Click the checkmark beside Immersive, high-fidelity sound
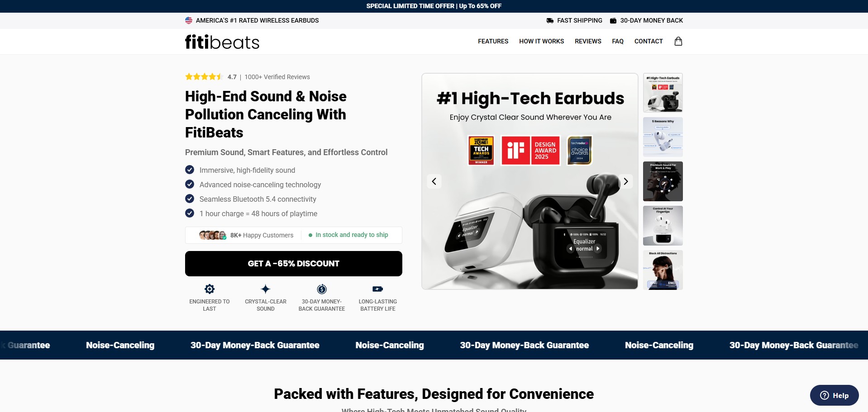868x412 pixels. point(190,170)
